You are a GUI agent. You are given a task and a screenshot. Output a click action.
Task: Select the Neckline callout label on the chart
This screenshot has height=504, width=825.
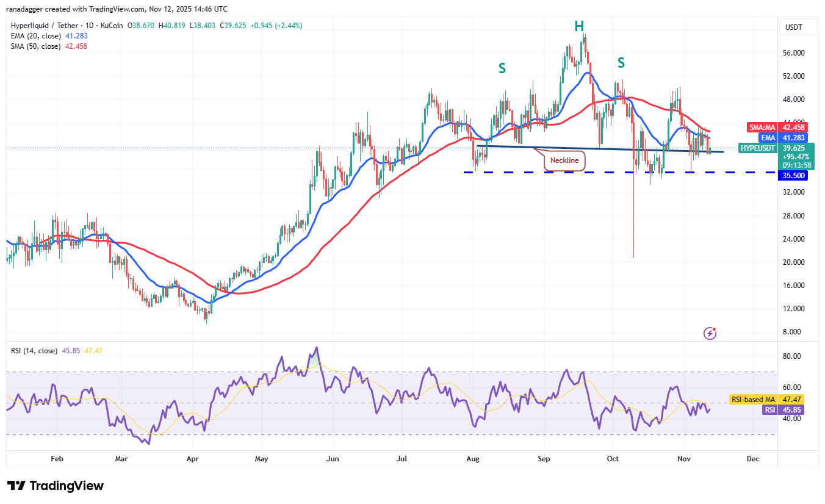(564, 160)
